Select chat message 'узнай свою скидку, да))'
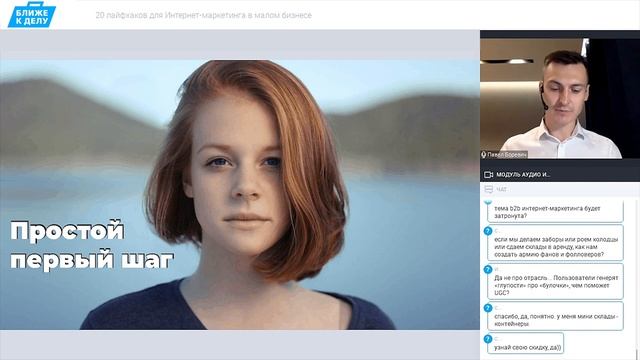 pos(526,343)
